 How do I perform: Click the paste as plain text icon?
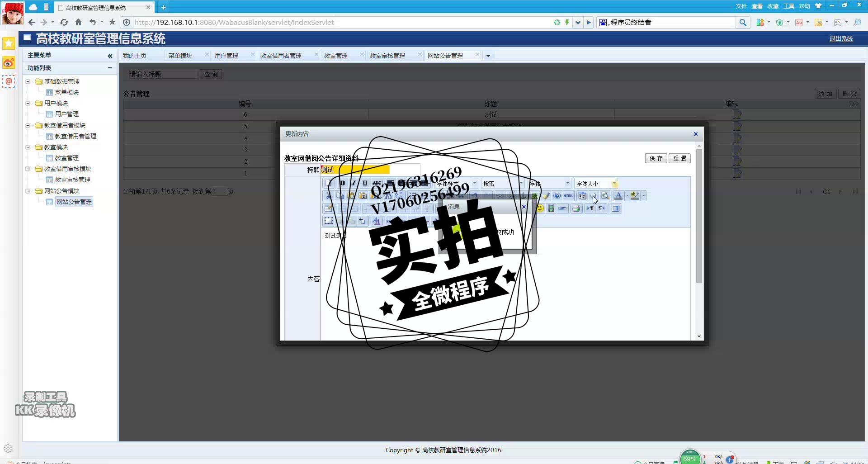[363, 196]
